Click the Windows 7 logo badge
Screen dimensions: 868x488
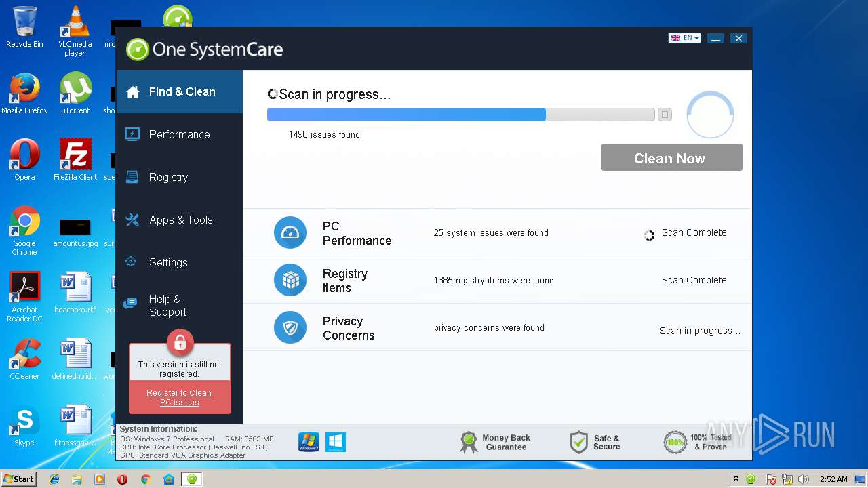pyautogui.click(x=309, y=442)
